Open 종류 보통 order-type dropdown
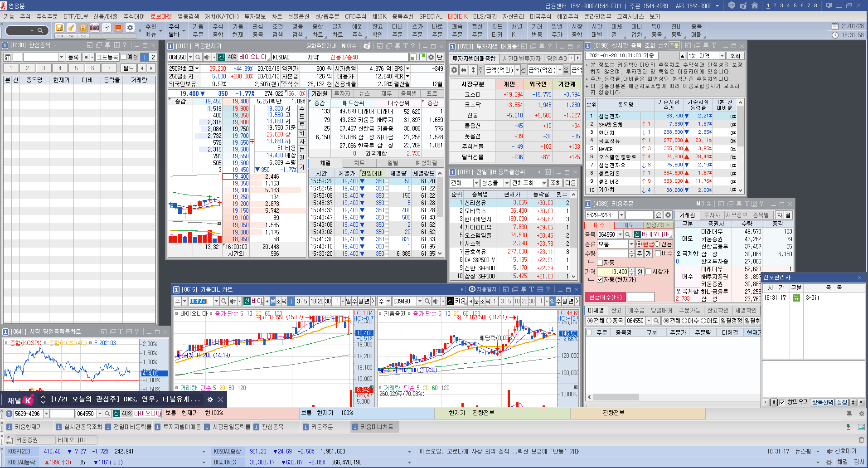This screenshot has width=868, height=468. [631, 244]
